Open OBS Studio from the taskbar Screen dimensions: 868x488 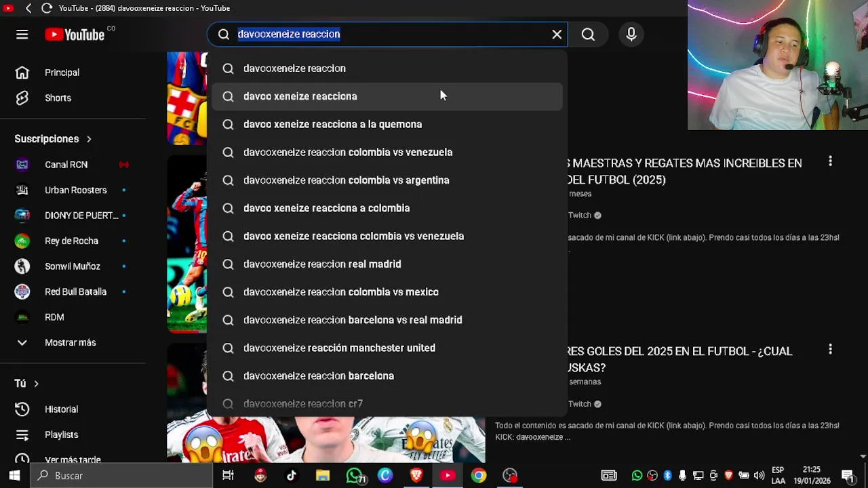510,476
